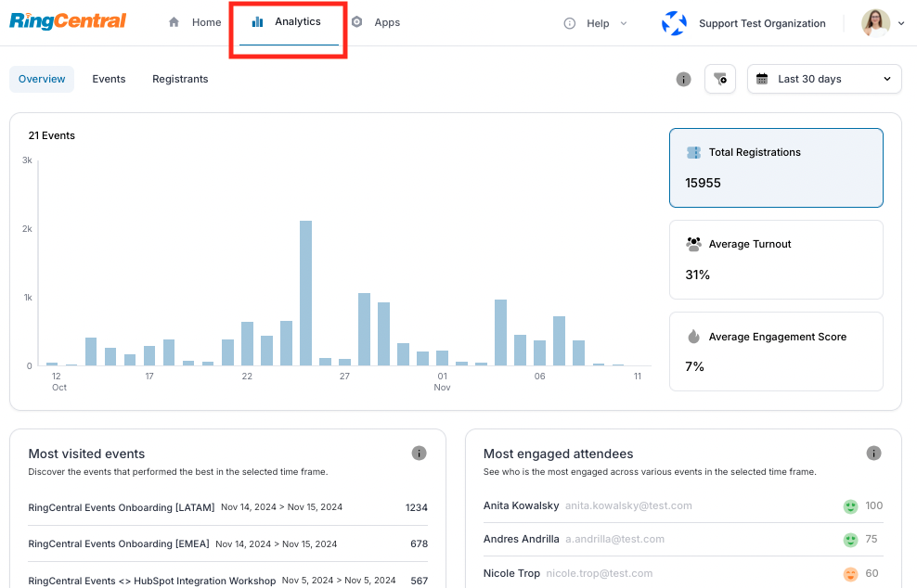
Task: Click the Total Registrations ticket icon
Action: [693, 152]
